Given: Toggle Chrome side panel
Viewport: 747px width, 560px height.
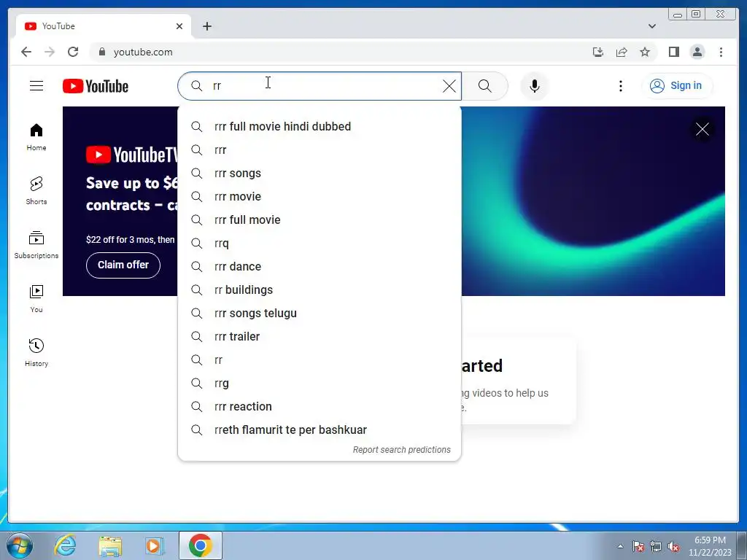Looking at the screenshot, I should pyautogui.click(x=673, y=52).
